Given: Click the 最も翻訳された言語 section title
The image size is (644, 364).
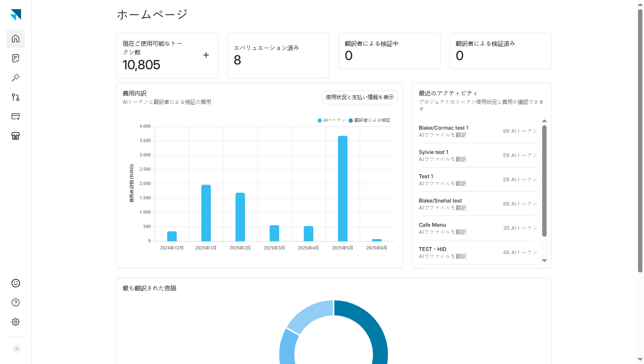Looking at the screenshot, I should tap(149, 288).
